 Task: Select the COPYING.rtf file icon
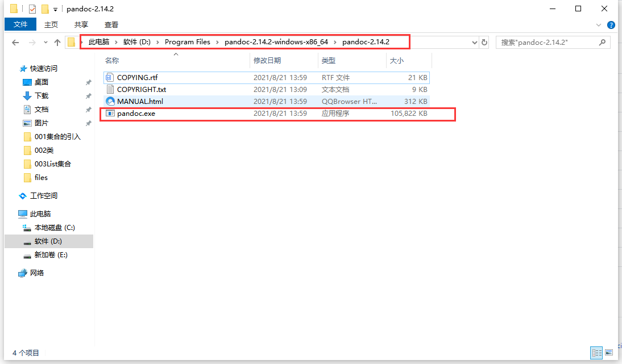(x=110, y=78)
